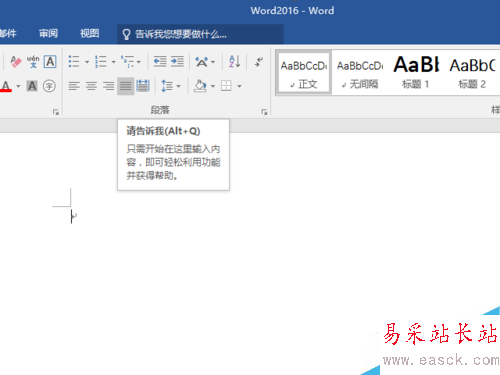This screenshot has height=375, width=500.
Task: Select the 正文 style
Action: 303,73
